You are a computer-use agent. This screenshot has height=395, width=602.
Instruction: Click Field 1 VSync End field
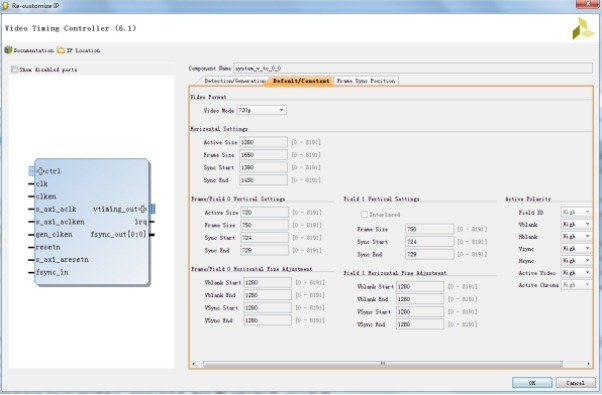[x=420, y=325]
